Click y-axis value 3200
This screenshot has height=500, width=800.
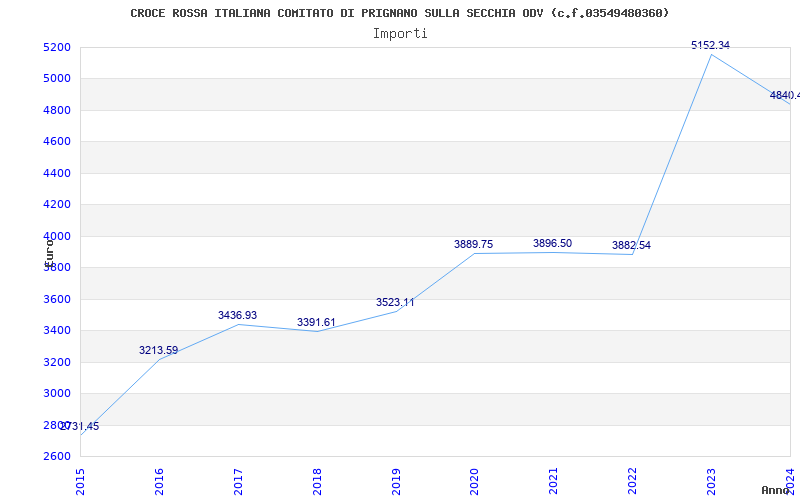[x=56, y=362]
